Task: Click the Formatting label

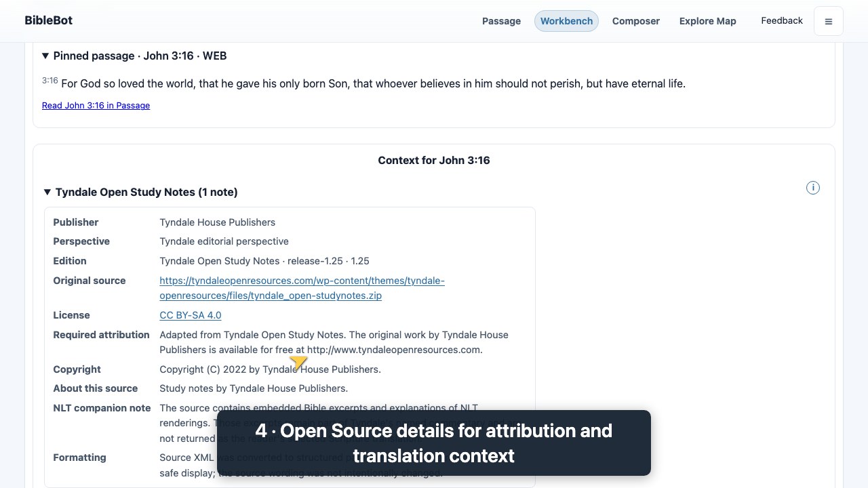Action: [79, 457]
